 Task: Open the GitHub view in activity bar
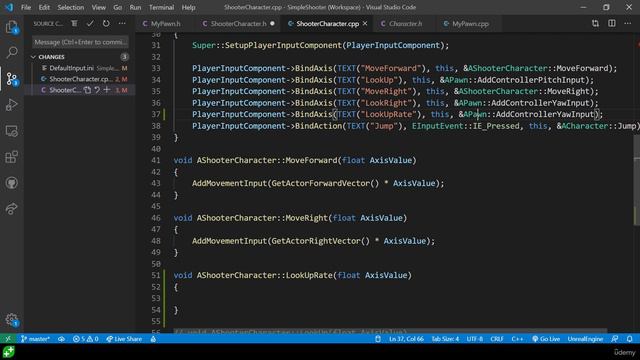click(x=11, y=183)
